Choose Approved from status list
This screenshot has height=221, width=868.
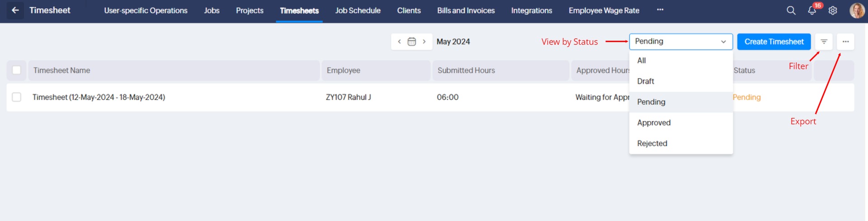click(x=654, y=122)
